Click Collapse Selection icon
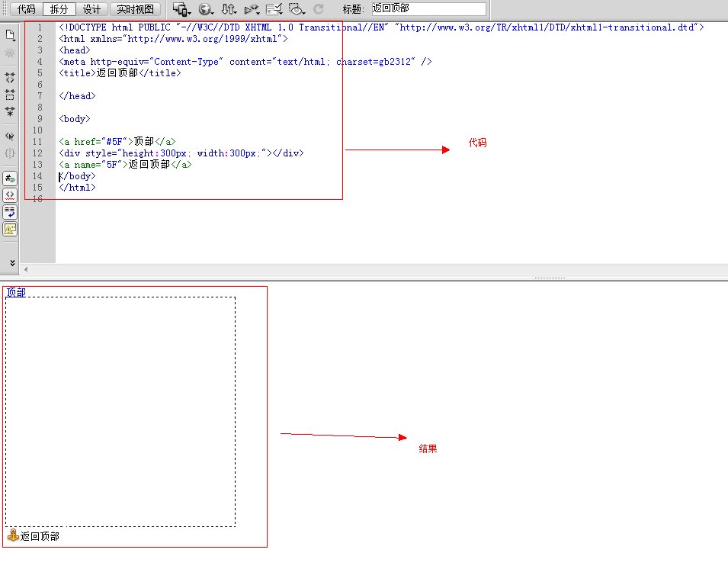Screen dimensions: 728x585 [x=10, y=95]
